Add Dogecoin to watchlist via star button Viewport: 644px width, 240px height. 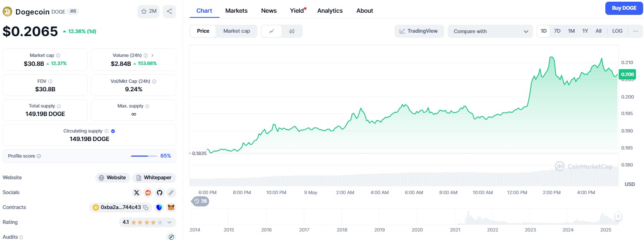[x=148, y=11]
